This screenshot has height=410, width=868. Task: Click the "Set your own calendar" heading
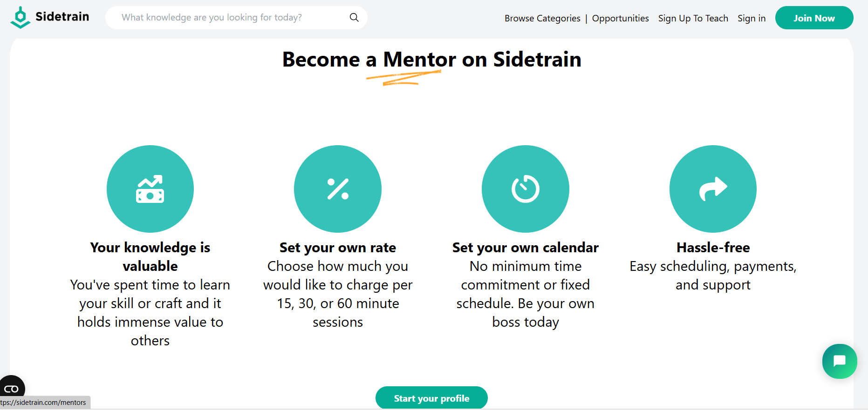click(x=526, y=248)
